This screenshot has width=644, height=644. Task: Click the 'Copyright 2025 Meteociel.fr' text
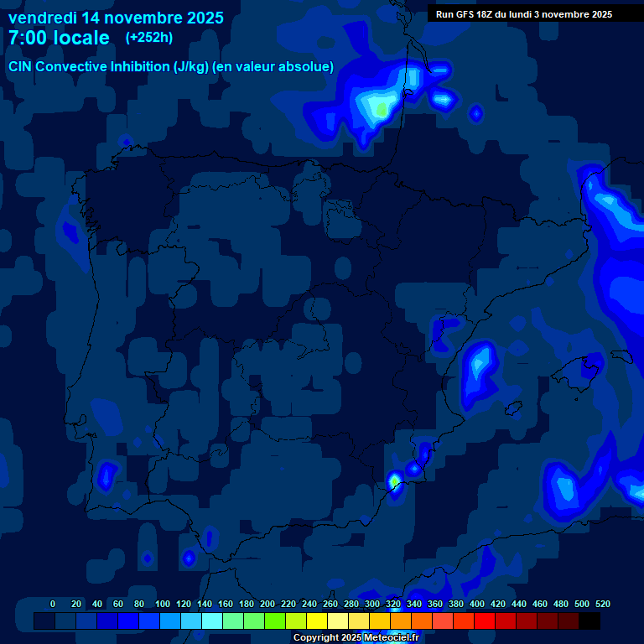[x=356, y=637]
